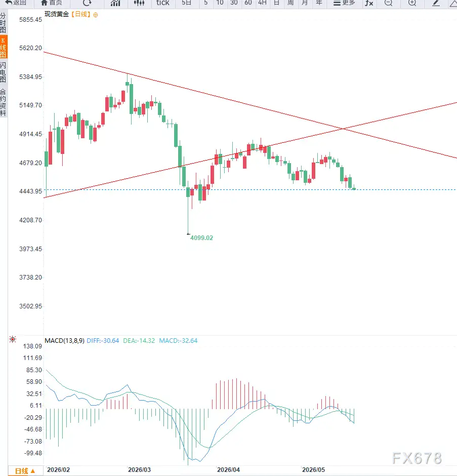Select the 60 minute timeframe

248,3
